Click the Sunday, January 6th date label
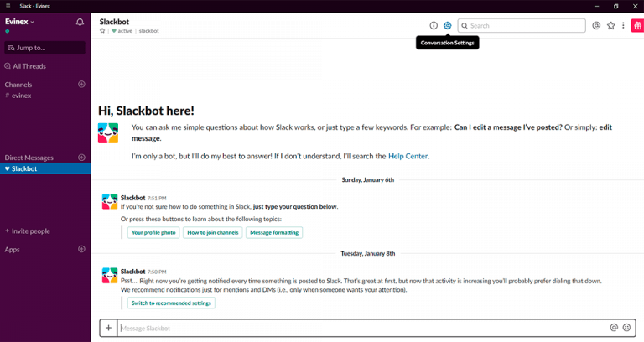The width and height of the screenshot is (644, 342). pos(367,180)
